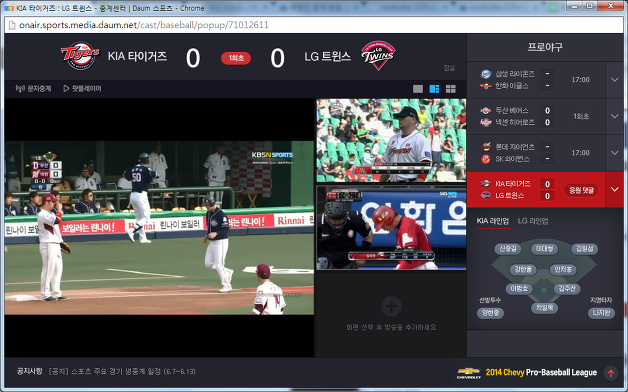Click the 넥센 히어로즈 team logo

(485, 122)
